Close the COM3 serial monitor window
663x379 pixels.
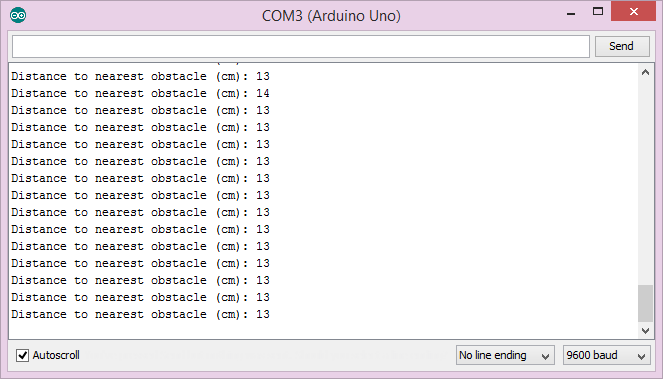point(633,11)
